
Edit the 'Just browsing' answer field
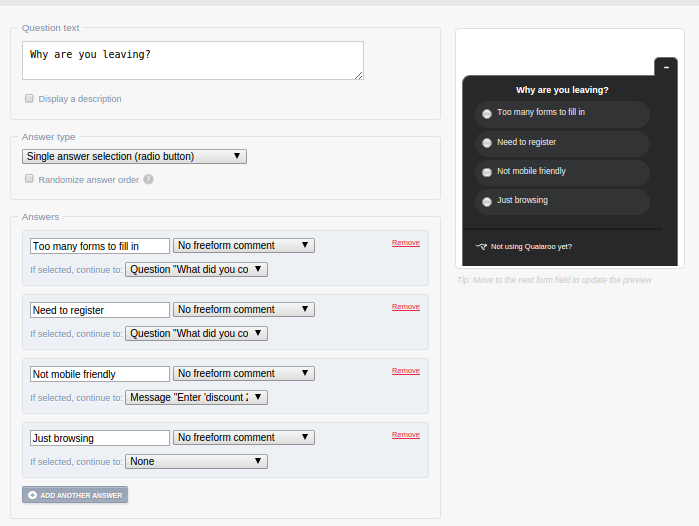[x=100, y=438]
